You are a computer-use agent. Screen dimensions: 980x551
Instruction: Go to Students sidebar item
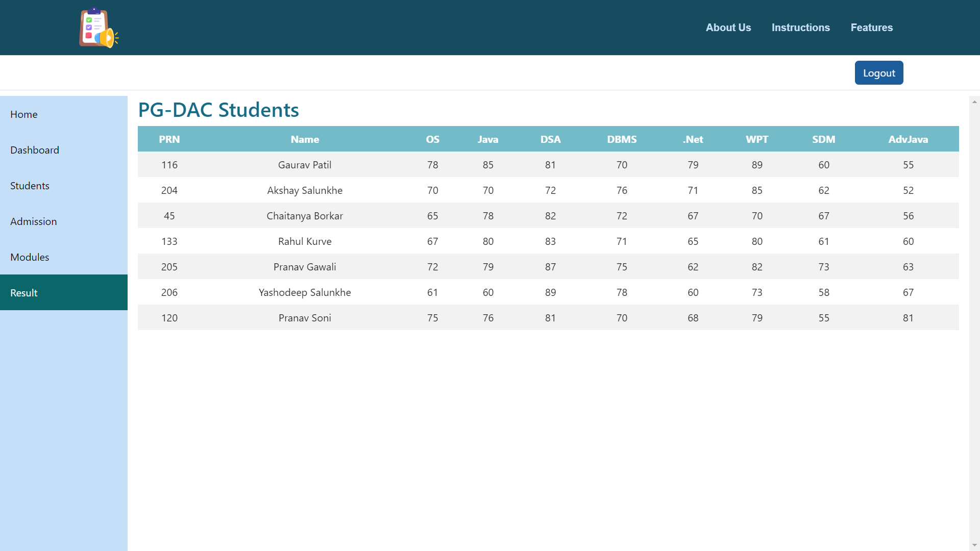coord(30,186)
